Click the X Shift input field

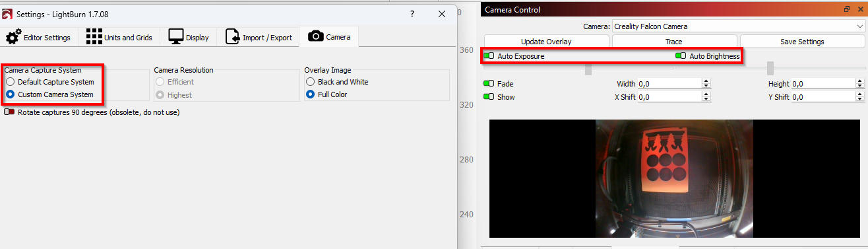click(669, 97)
